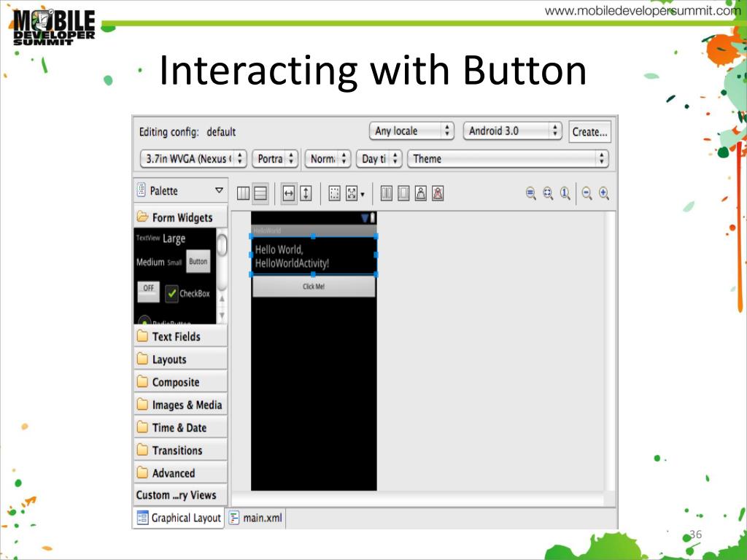Screen dimensions: 747x560
Task: Click the www.mobiledevelopersummit.com URL text
Action: click(643, 10)
